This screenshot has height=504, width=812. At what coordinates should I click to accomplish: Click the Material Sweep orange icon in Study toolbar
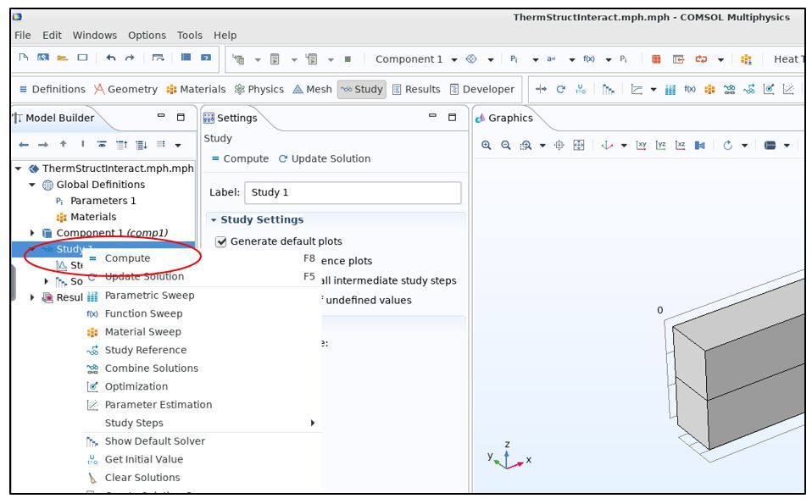pos(709,90)
